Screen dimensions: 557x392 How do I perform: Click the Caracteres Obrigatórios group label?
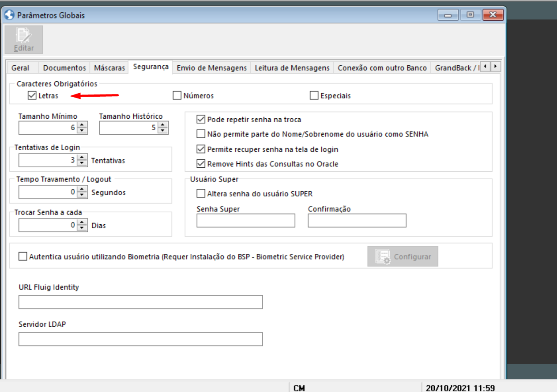tap(57, 83)
